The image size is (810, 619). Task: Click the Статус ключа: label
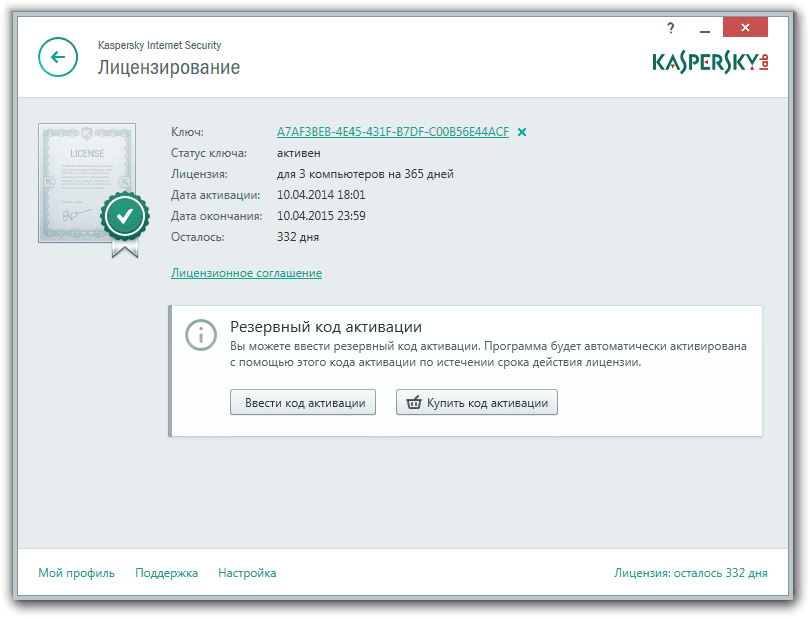pos(209,153)
